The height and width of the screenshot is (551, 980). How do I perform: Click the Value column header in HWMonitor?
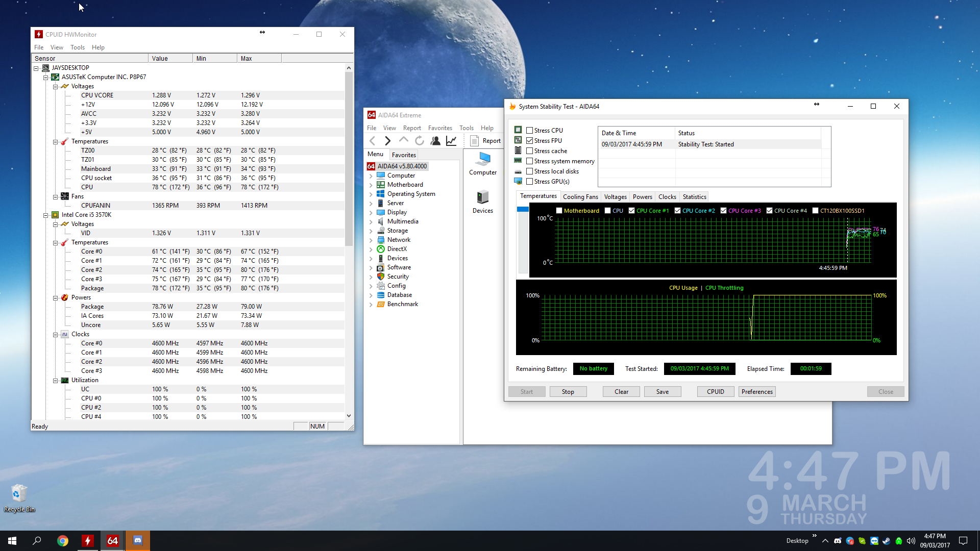pos(170,58)
